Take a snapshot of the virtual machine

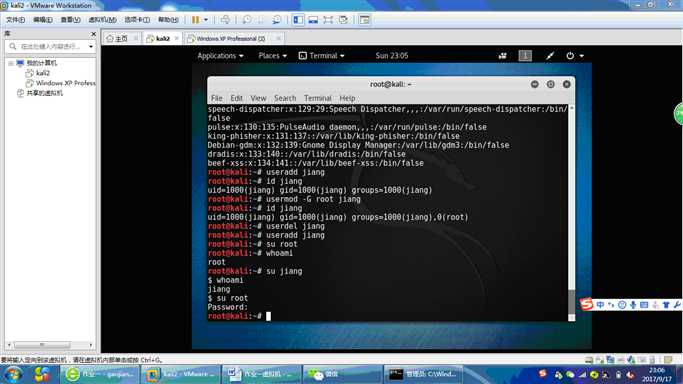tap(247, 20)
